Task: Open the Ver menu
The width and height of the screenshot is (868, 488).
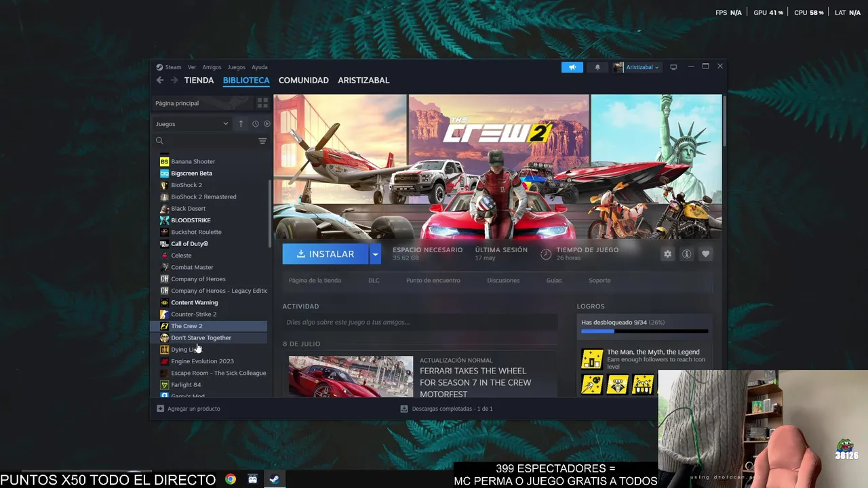Action: 192,67
